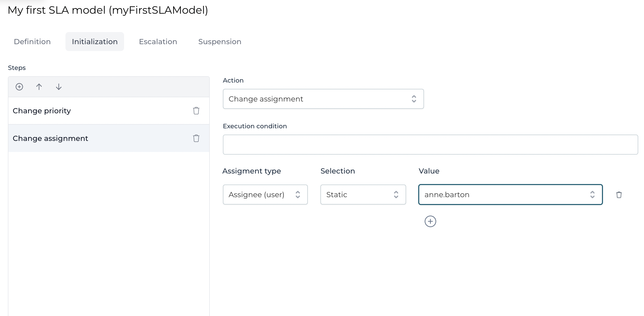Switch to the Definition tab

point(32,41)
